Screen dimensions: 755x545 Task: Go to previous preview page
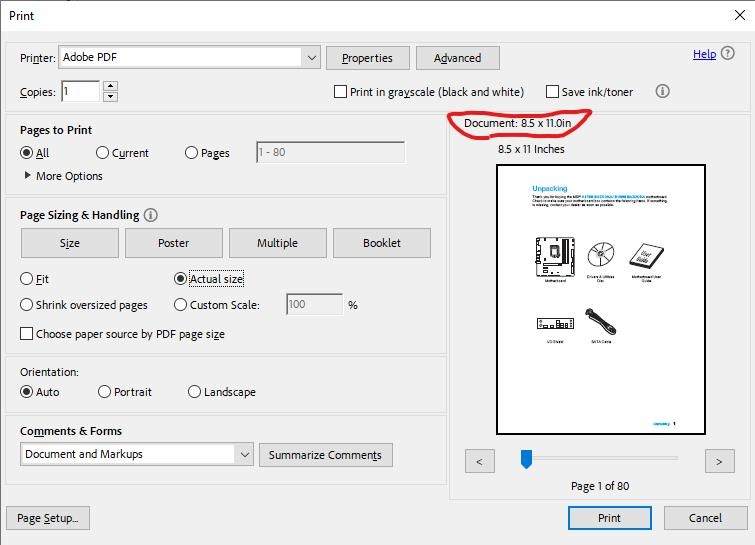480,461
